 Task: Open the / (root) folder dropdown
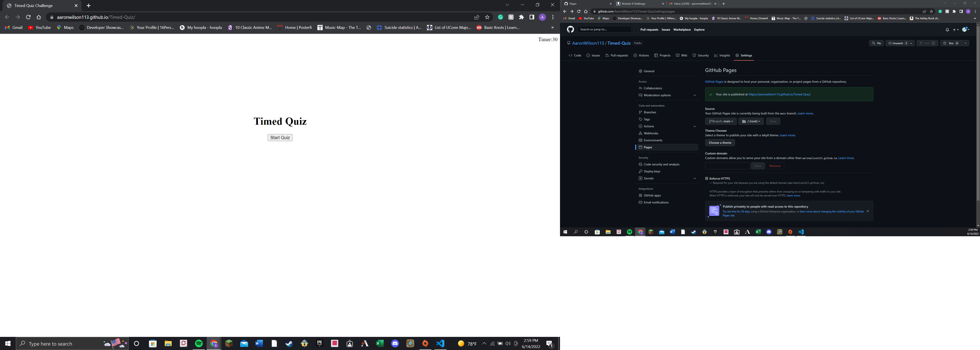751,121
